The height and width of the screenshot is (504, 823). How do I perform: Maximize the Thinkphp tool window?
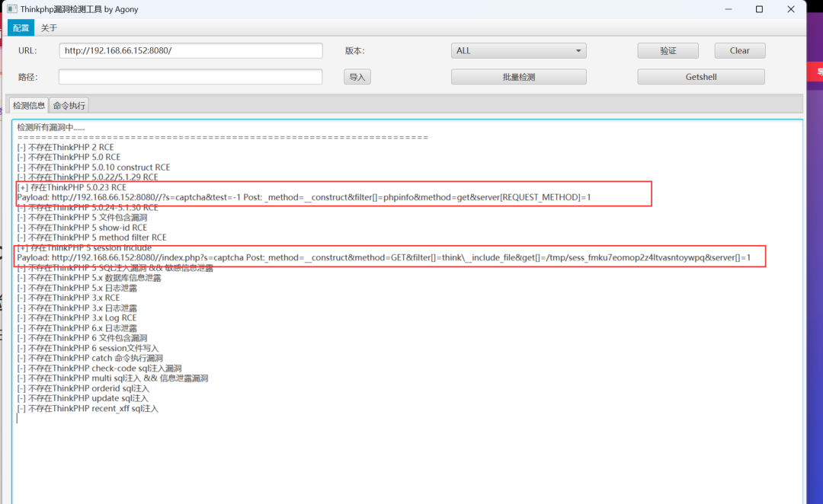[759, 9]
